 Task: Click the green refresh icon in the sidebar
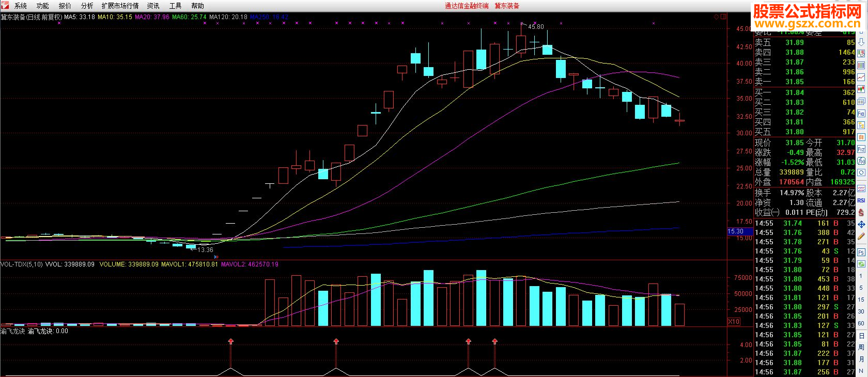[861, 264]
